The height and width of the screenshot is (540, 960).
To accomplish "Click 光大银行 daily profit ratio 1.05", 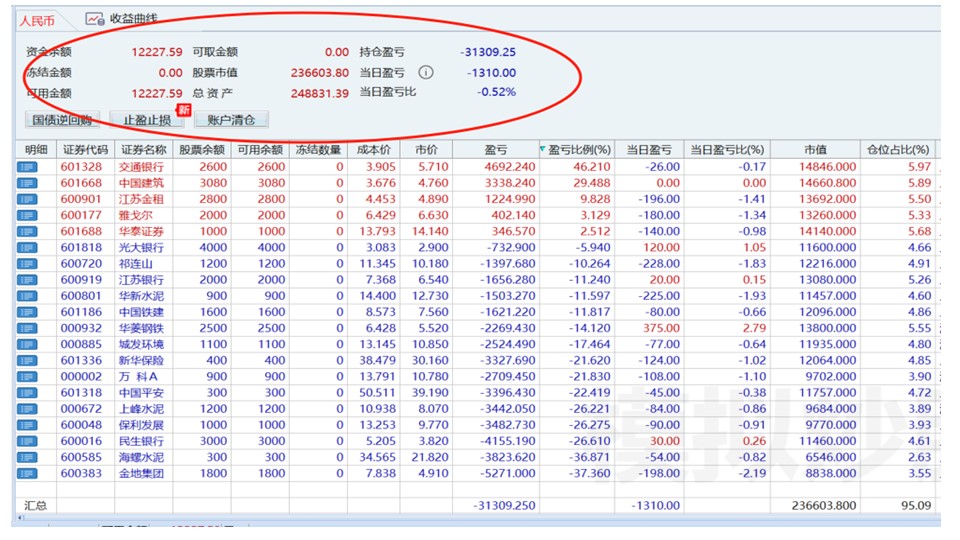I will [x=754, y=247].
